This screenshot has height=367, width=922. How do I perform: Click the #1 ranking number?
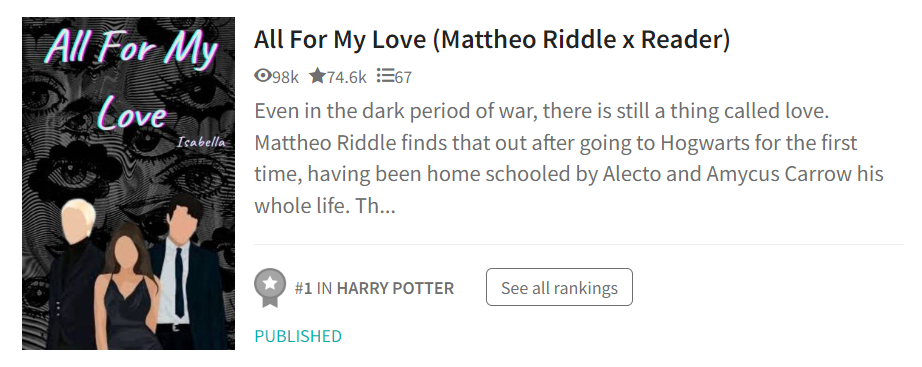[x=303, y=288]
